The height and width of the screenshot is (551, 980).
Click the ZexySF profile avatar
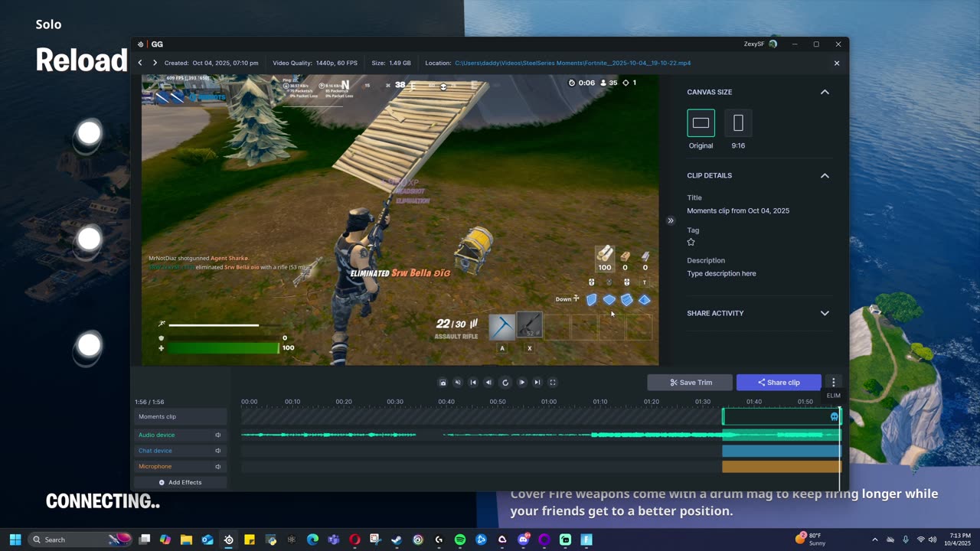click(x=773, y=44)
